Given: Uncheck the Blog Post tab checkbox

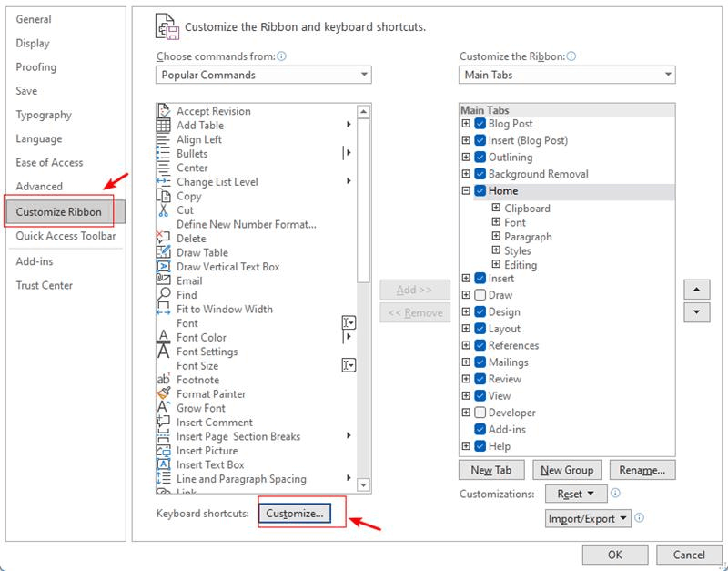Looking at the screenshot, I should tap(480, 124).
